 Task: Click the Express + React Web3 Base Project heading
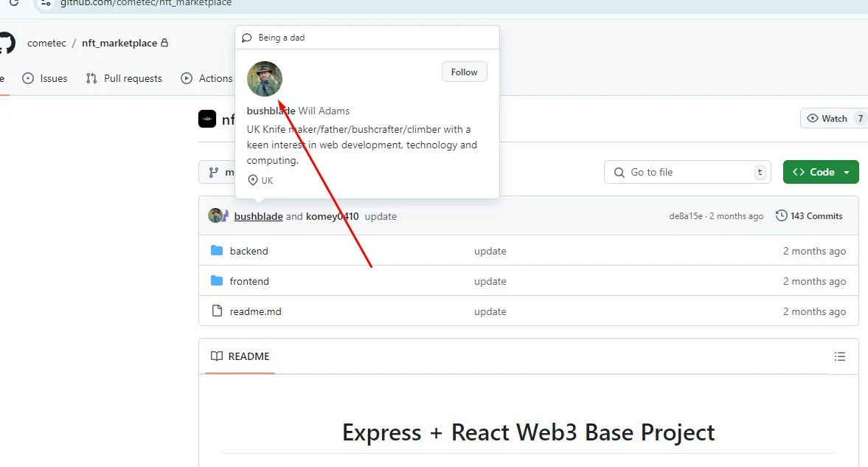(x=528, y=432)
